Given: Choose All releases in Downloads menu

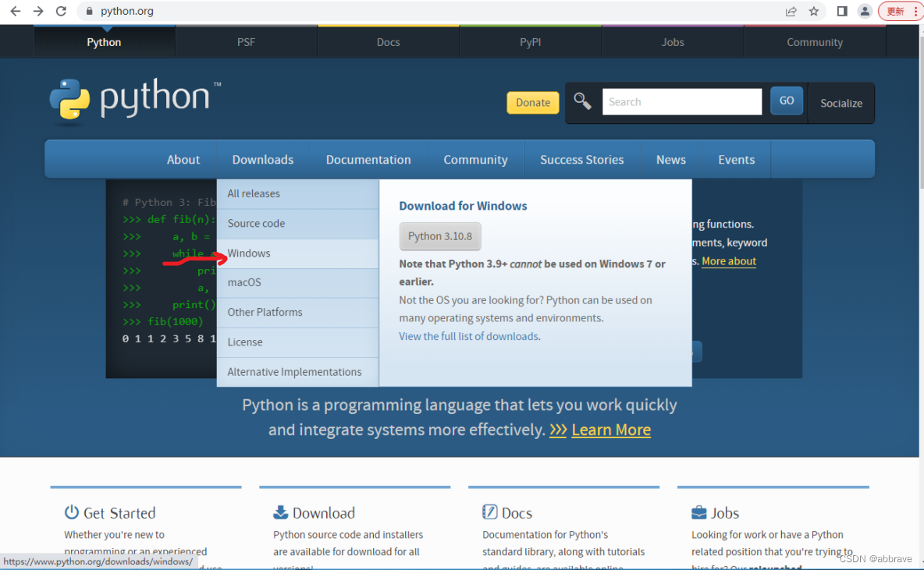Looking at the screenshot, I should pyautogui.click(x=297, y=193).
